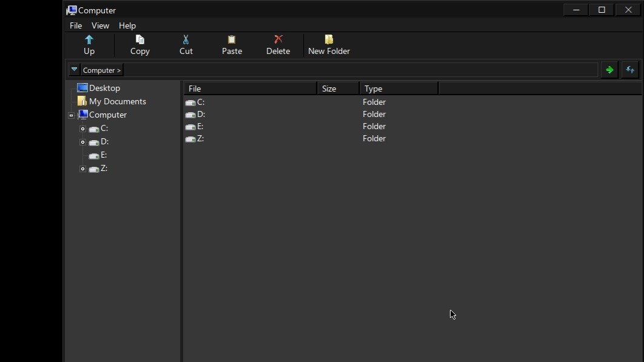Click the Paste clipboard icon
Screen dimensions: 644x362
(x=232, y=40)
